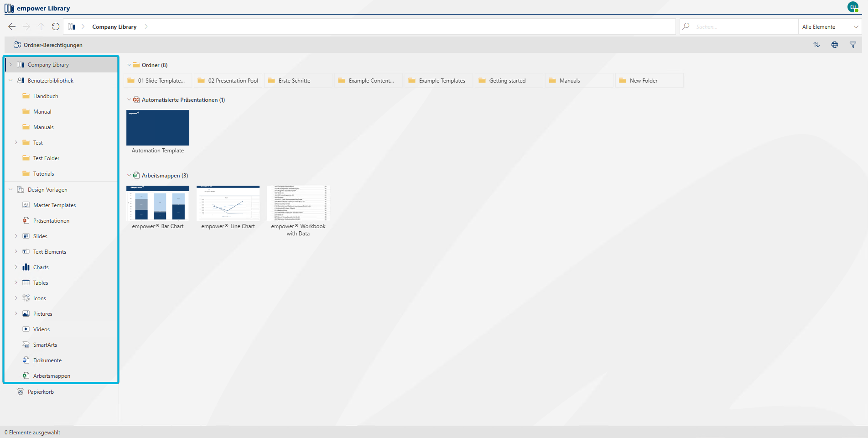Expand the Company Library tree node
This screenshot has width=868, height=438.
(10, 64)
